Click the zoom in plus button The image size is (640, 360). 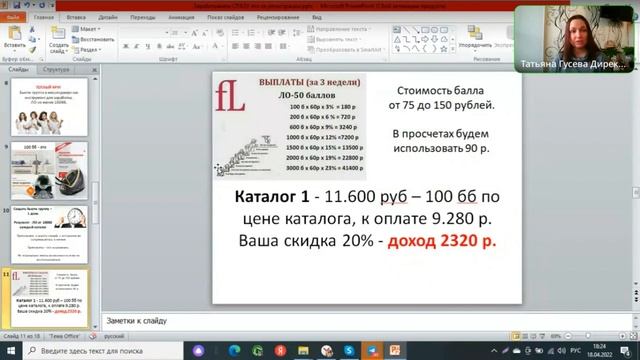[x=622, y=336]
